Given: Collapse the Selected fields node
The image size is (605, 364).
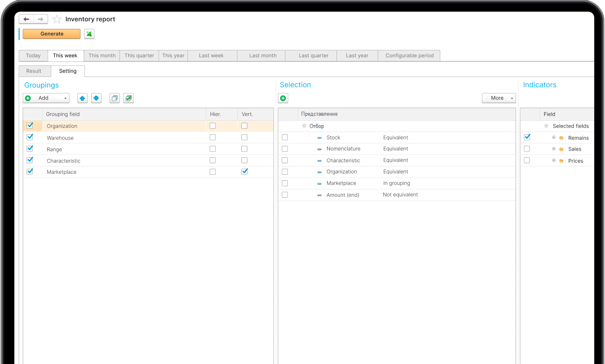Looking at the screenshot, I should 546,126.
